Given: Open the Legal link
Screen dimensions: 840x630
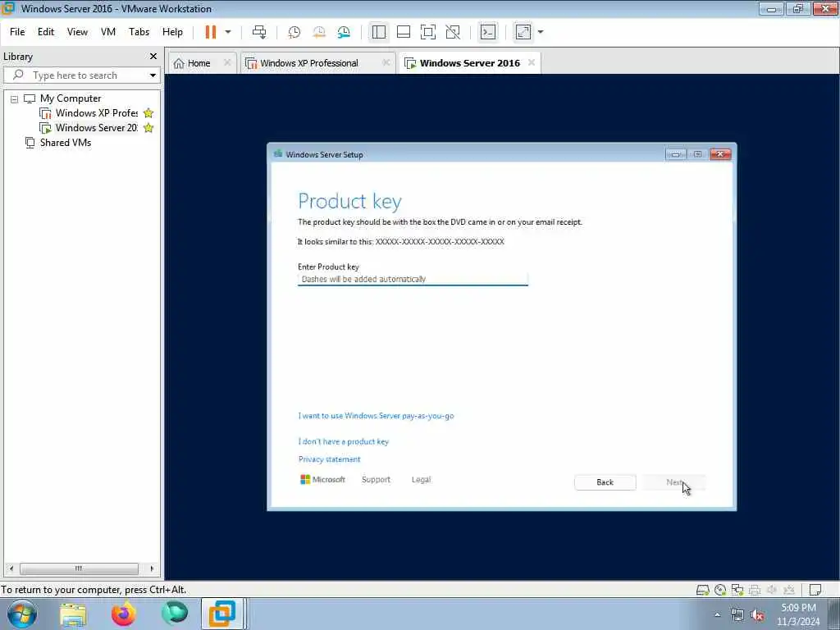Looking at the screenshot, I should [x=421, y=479].
